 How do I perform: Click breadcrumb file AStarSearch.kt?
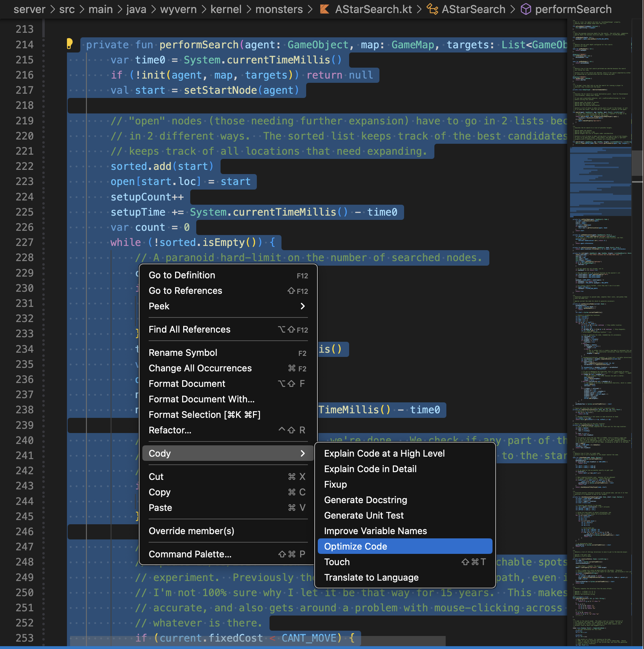(373, 9)
